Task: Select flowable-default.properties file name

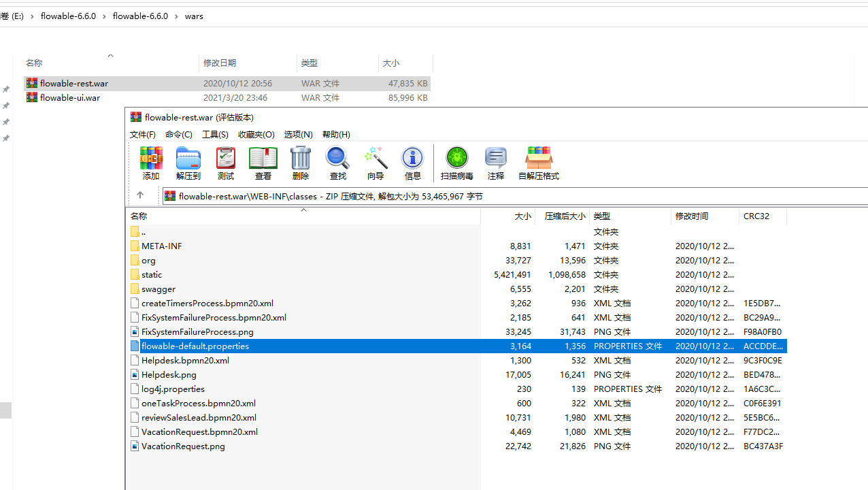Action: [x=195, y=346]
